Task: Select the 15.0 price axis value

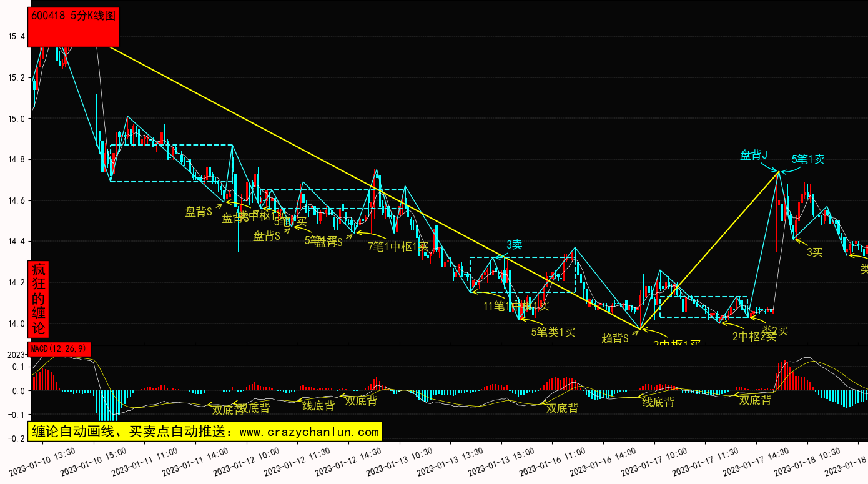Action: point(16,119)
